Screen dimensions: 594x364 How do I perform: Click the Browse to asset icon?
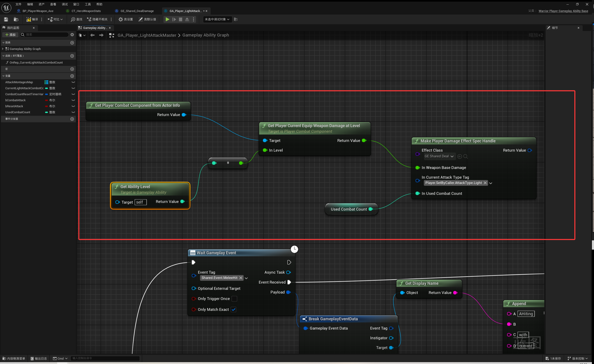pos(16,19)
